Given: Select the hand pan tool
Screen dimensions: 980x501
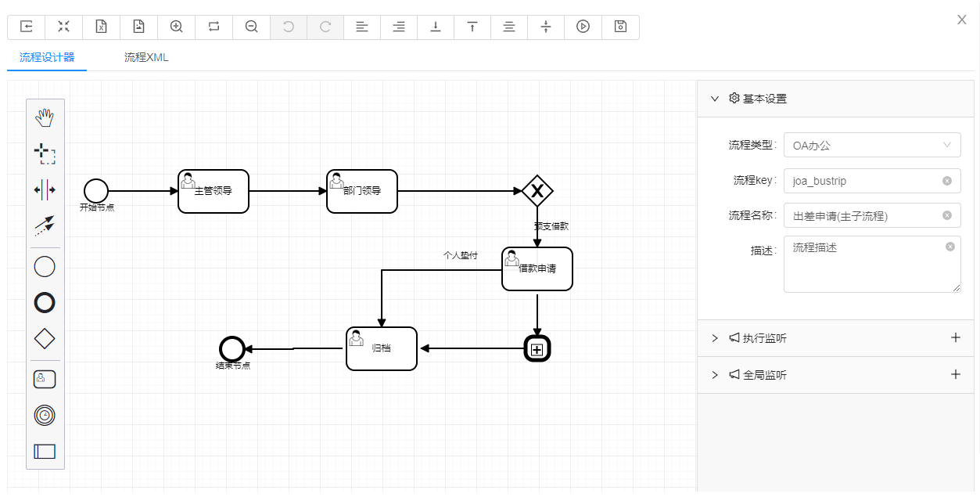Looking at the screenshot, I should (x=45, y=118).
